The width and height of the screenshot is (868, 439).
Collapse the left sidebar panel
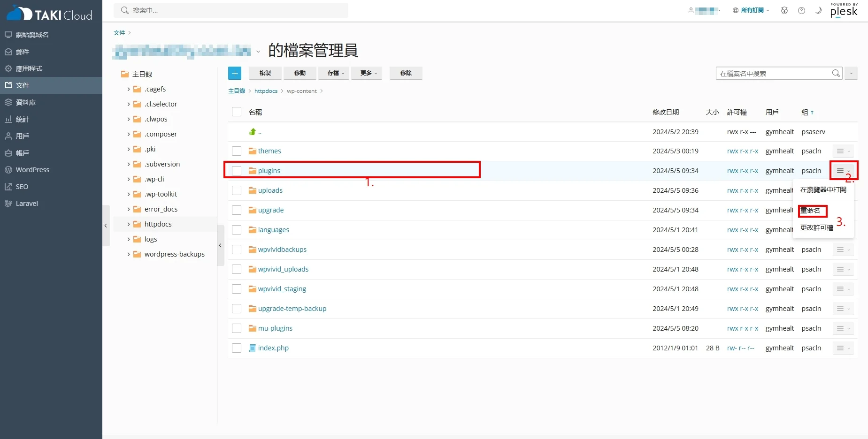106,226
